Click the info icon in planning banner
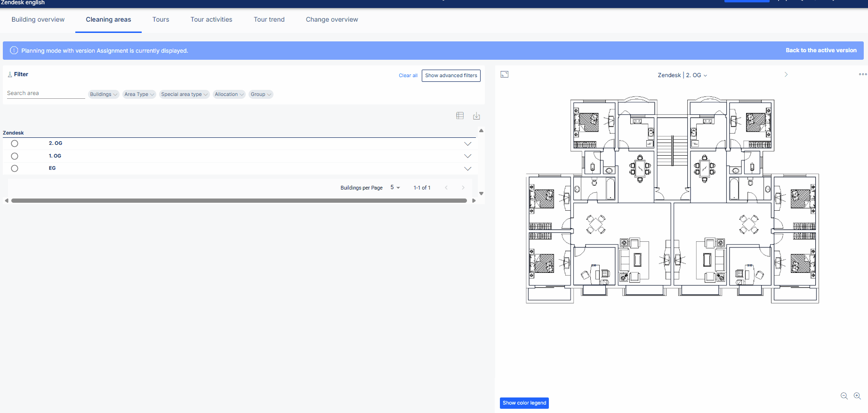This screenshot has height=413, width=868. coord(14,50)
